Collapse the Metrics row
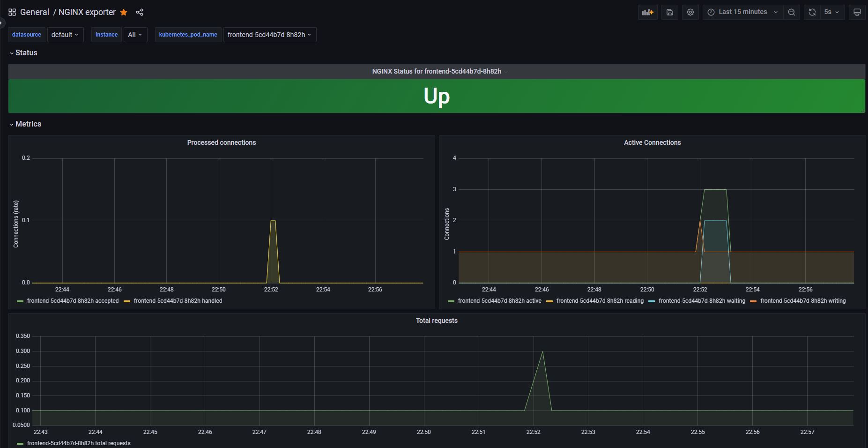 (25, 124)
